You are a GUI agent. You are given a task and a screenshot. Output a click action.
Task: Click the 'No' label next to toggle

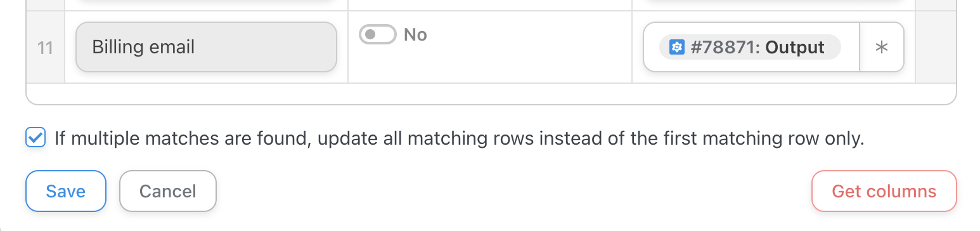[x=415, y=34]
